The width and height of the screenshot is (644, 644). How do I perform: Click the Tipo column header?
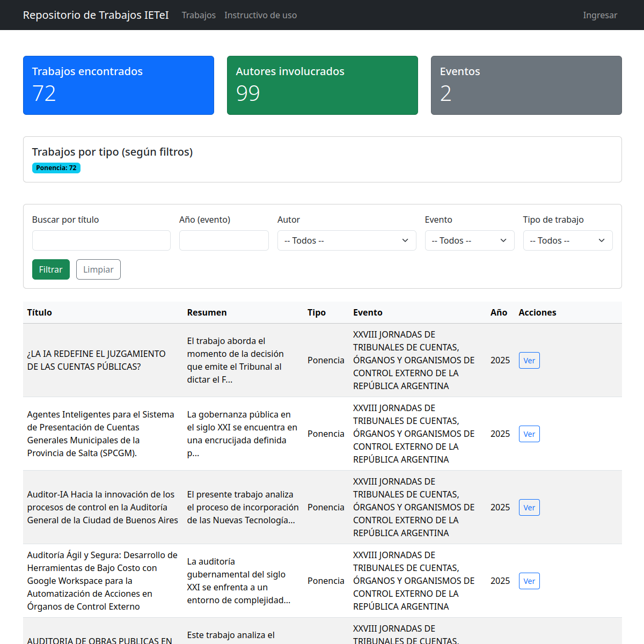coord(317,312)
